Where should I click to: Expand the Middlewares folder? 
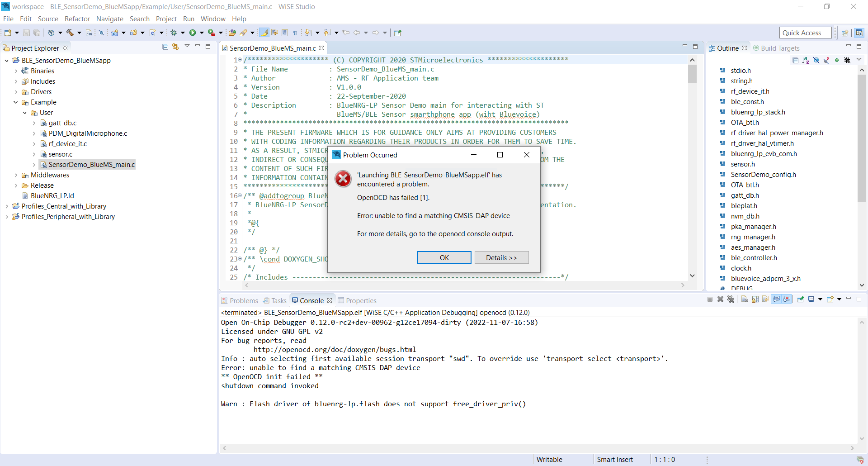[x=16, y=175]
